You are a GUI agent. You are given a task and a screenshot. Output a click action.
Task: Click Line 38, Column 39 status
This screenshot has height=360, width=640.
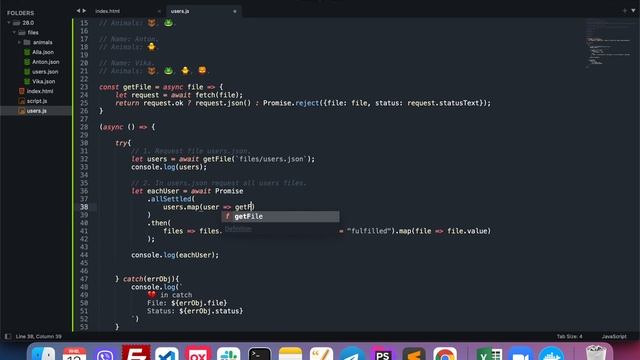38,336
